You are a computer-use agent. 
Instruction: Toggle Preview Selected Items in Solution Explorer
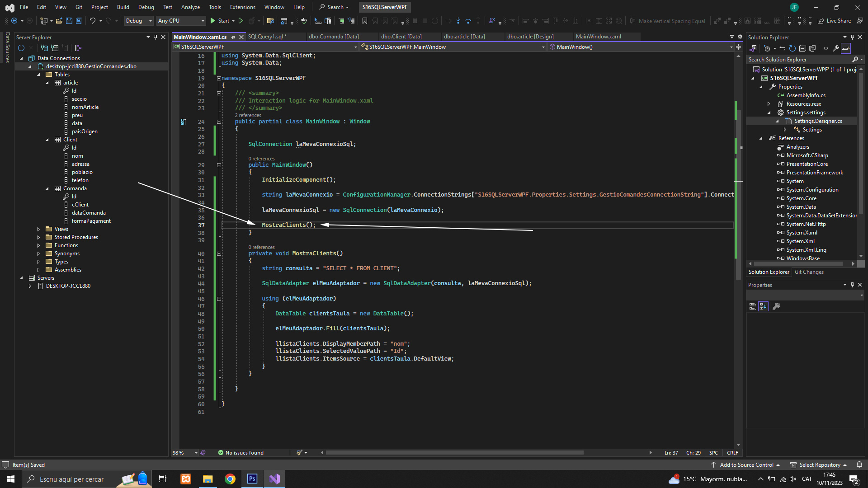(x=846, y=48)
